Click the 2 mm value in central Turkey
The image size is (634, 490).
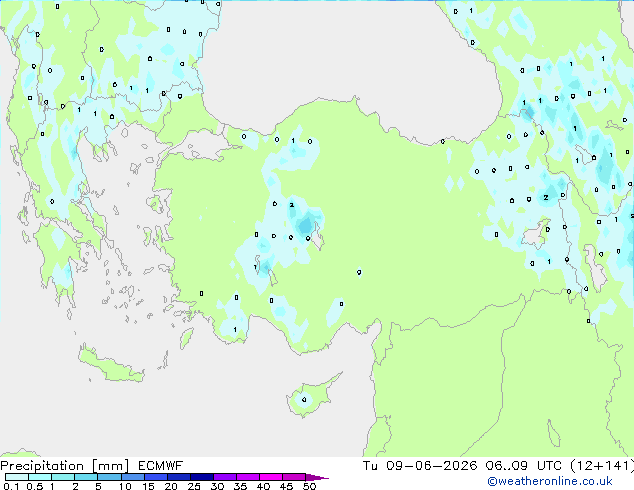[292, 205]
